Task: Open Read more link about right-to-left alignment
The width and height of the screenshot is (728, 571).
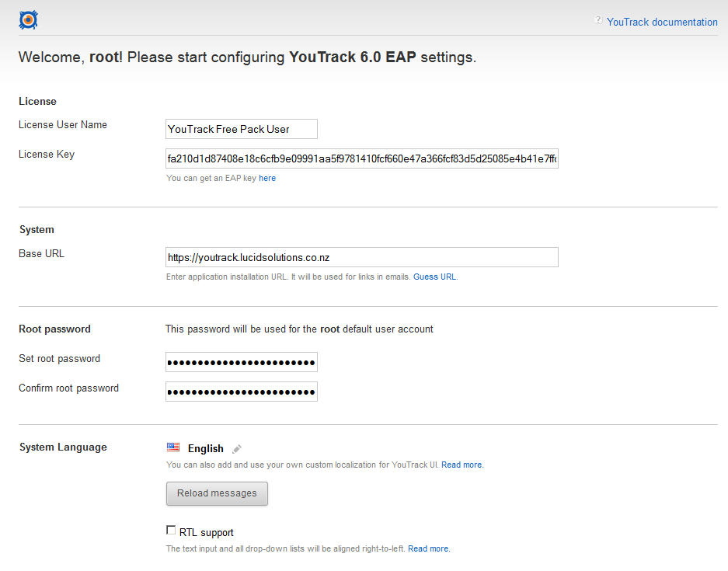Action: click(428, 548)
